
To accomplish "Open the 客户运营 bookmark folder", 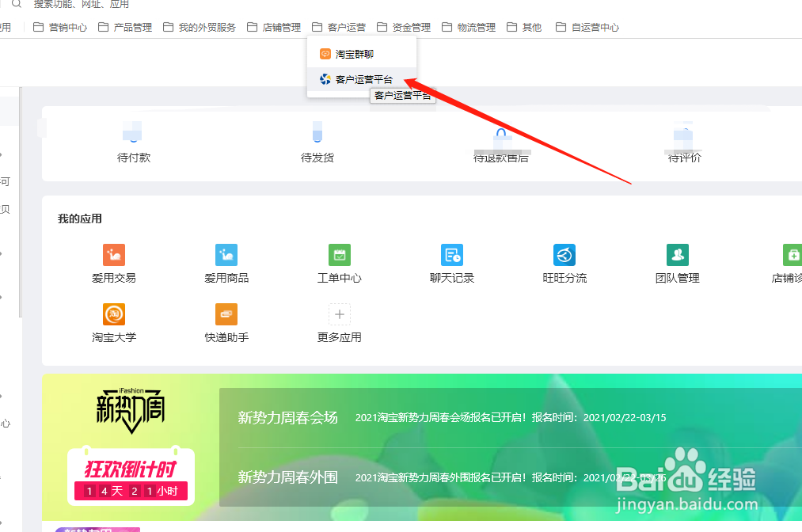I will click(x=339, y=27).
